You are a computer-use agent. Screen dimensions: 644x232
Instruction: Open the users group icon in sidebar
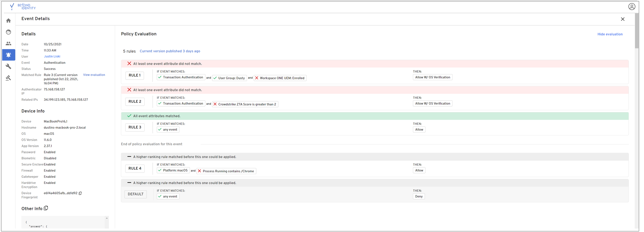8,44
